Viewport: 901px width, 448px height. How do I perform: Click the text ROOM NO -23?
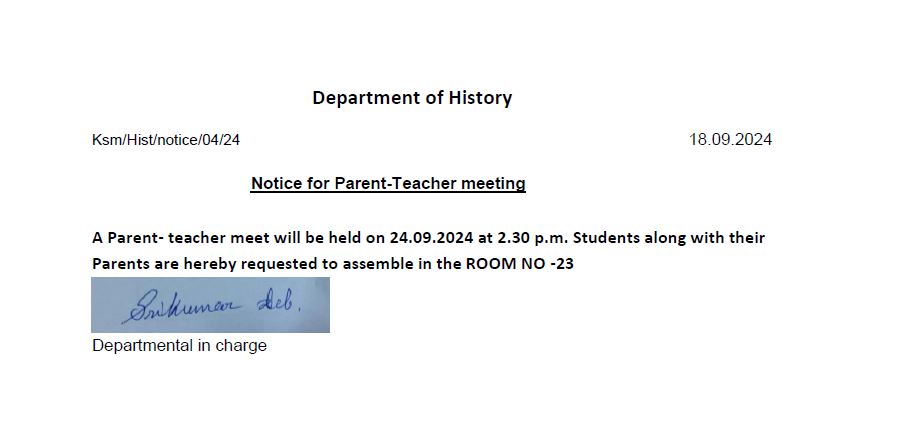(519, 264)
